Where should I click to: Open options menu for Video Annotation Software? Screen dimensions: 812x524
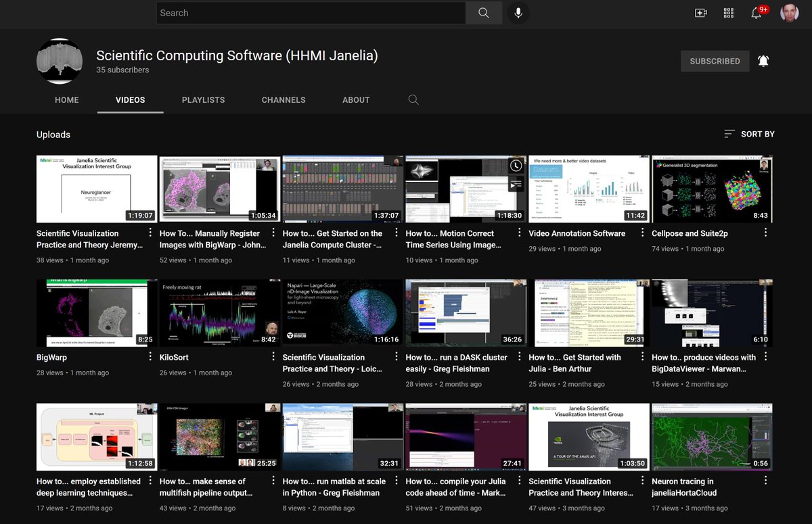click(x=643, y=233)
